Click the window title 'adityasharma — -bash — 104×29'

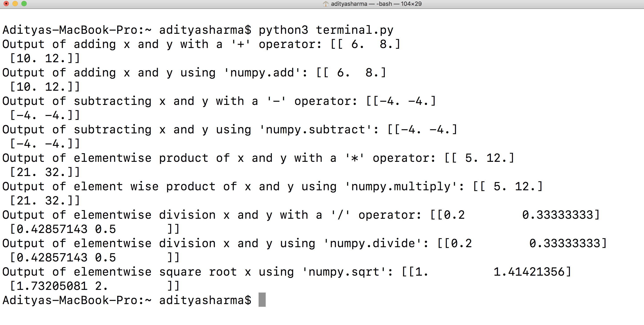tap(376, 4)
